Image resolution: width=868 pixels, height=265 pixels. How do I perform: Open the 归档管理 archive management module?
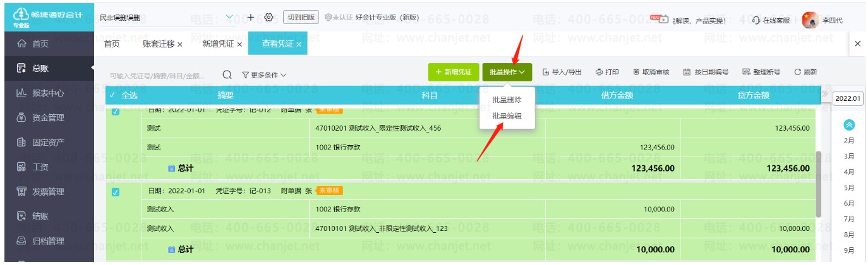[x=47, y=240]
